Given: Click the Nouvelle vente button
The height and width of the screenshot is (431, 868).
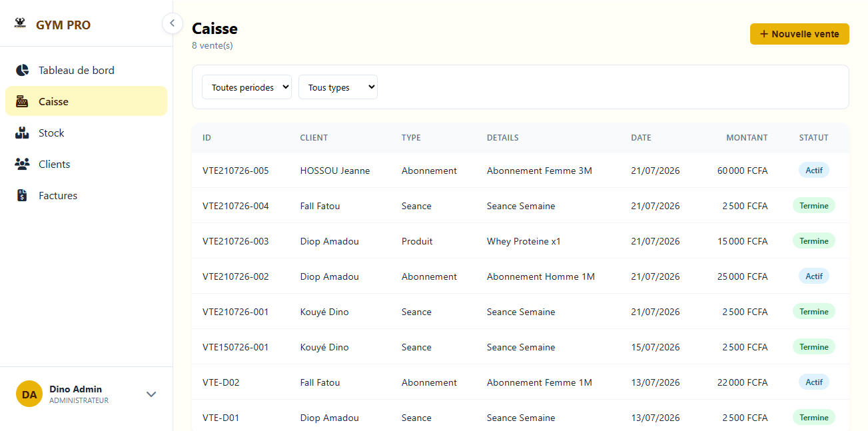Looking at the screenshot, I should pos(799,34).
